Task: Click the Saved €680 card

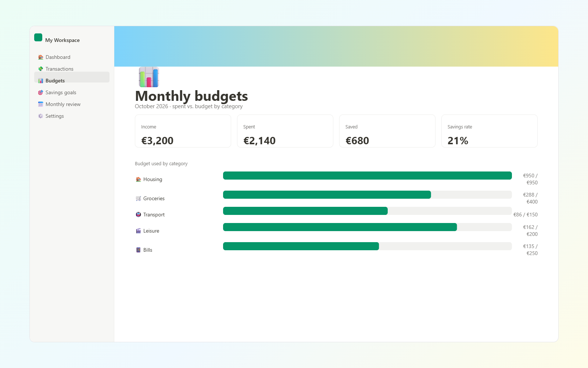Action: tap(387, 131)
